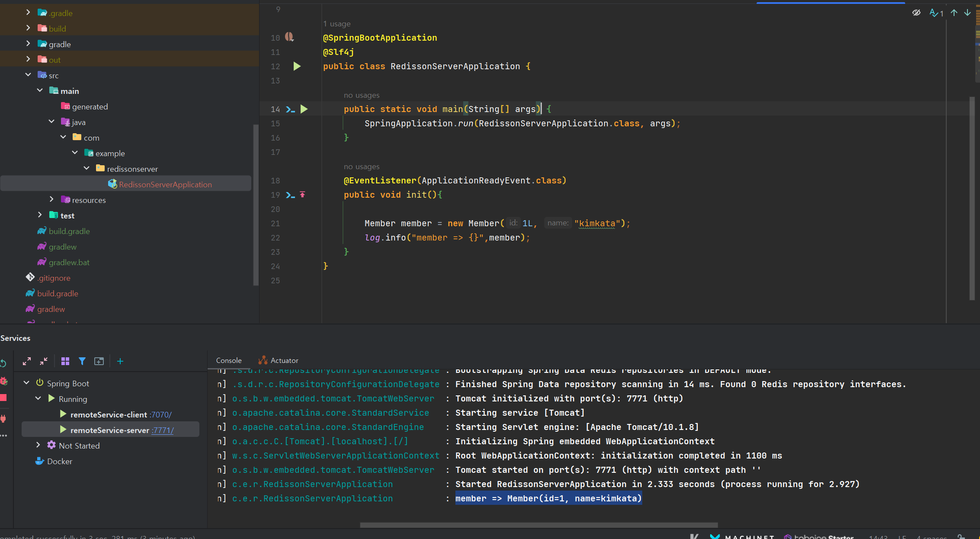
Task: Expand the resources folder
Action: pos(51,199)
